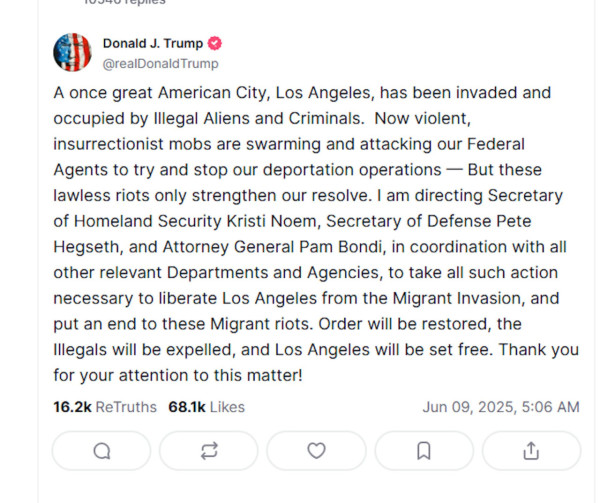600x503 pixels.
Task: Bookmark this post with the bookmark icon
Action: pyautogui.click(x=424, y=451)
